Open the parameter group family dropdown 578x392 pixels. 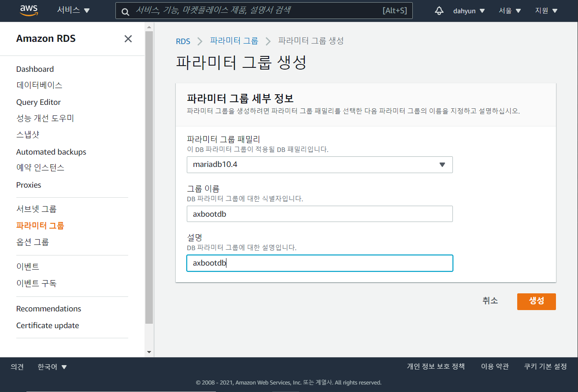click(x=320, y=165)
